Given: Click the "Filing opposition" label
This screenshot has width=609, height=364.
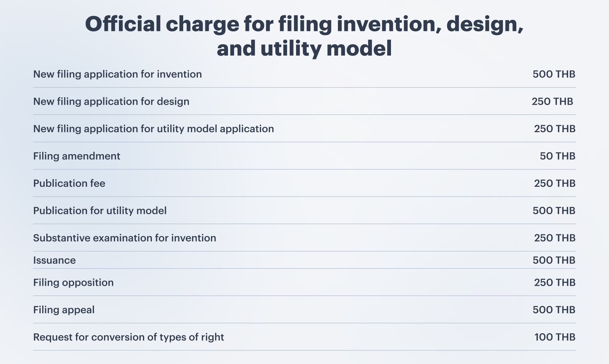Looking at the screenshot, I should click(x=73, y=283).
